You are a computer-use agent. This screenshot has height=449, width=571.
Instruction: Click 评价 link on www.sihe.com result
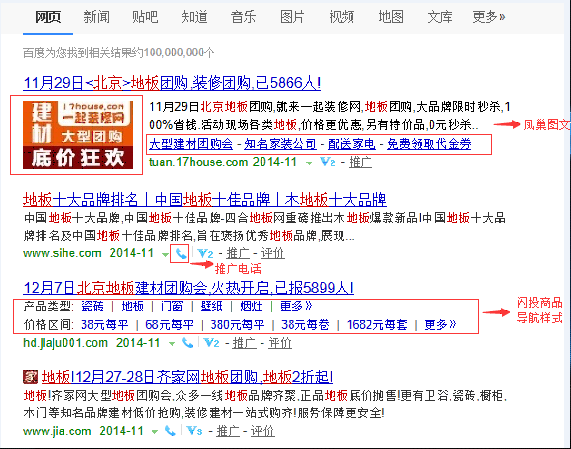[x=272, y=253]
